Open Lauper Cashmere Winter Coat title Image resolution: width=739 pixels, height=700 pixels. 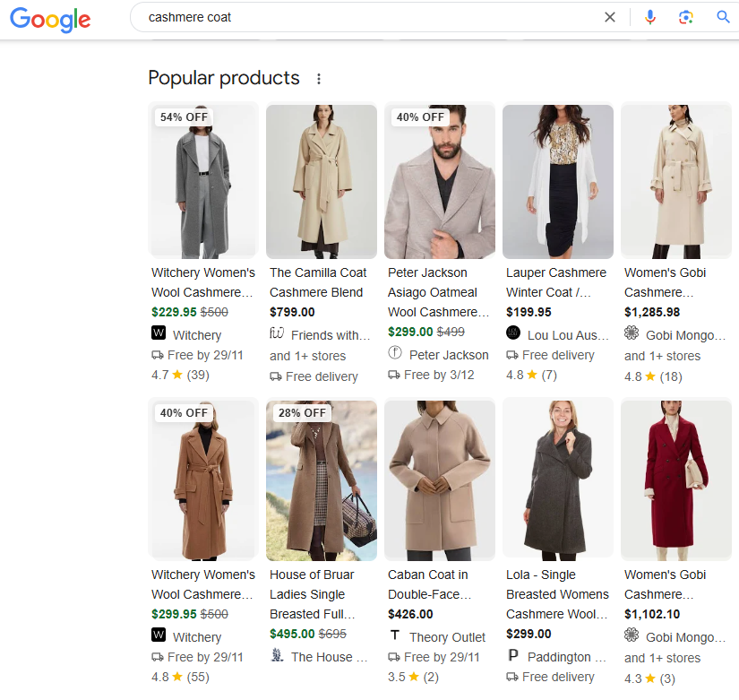pyautogui.click(x=556, y=282)
